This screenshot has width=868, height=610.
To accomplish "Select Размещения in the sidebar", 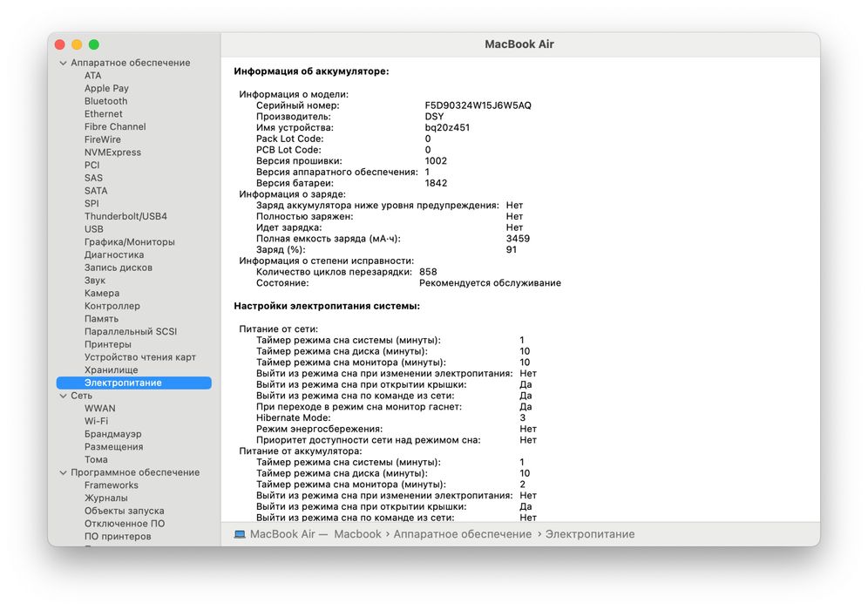I will coord(113,447).
